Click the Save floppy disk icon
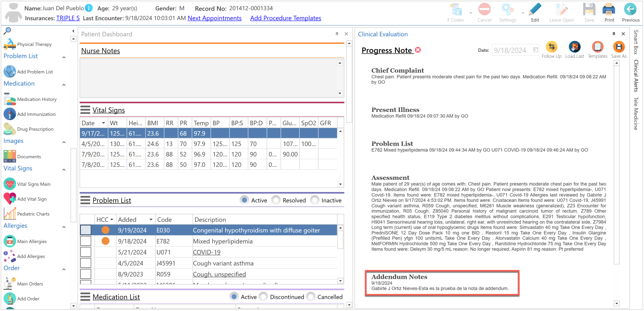The width and height of the screenshot is (644, 311). coord(589,9)
